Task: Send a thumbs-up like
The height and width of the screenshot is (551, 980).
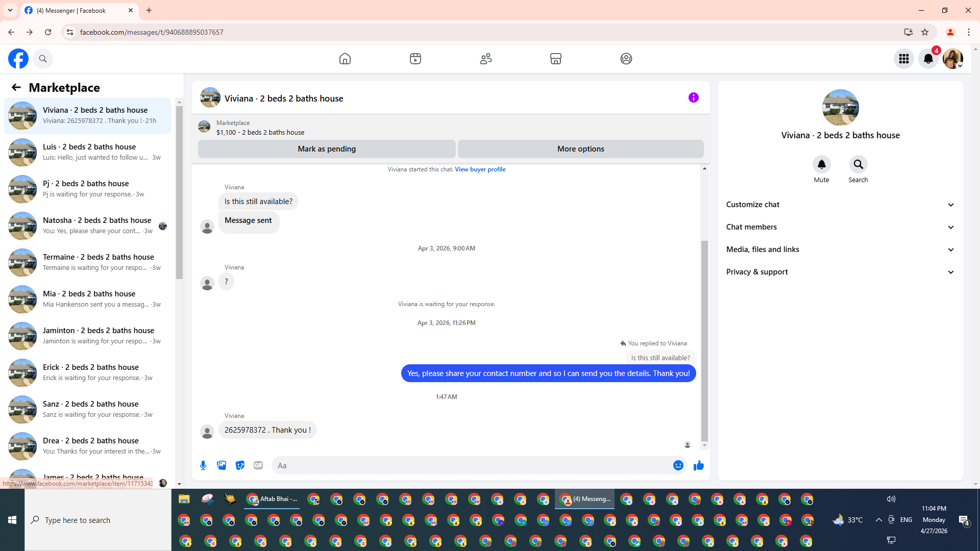Action: coord(699,465)
